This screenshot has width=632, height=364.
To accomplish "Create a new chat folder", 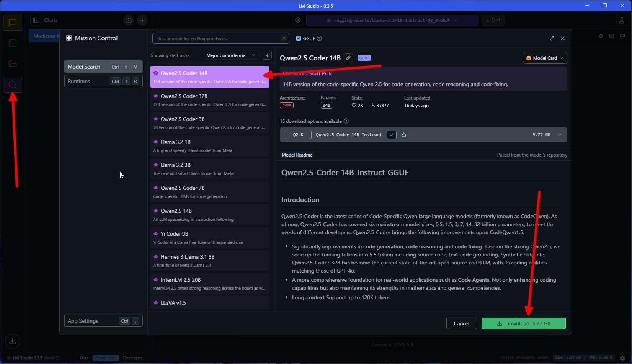I will tap(129, 20).
